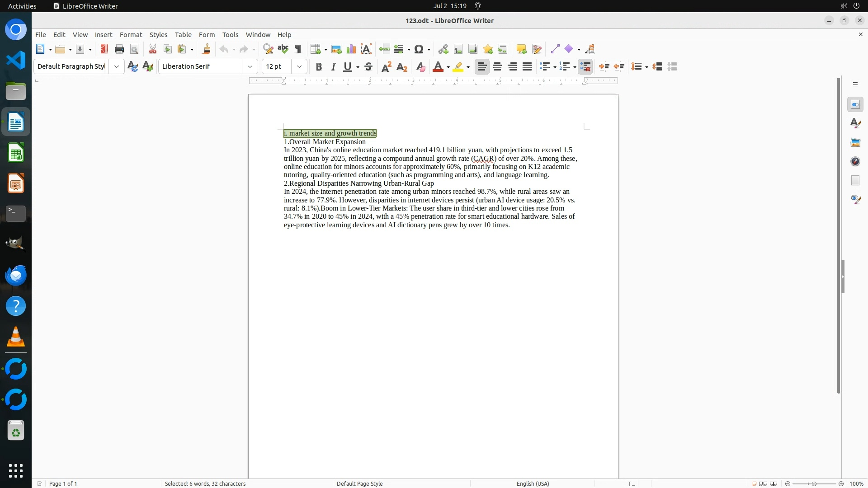Open the Find & Replace tool
The width and height of the screenshot is (868, 488).
point(268,49)
